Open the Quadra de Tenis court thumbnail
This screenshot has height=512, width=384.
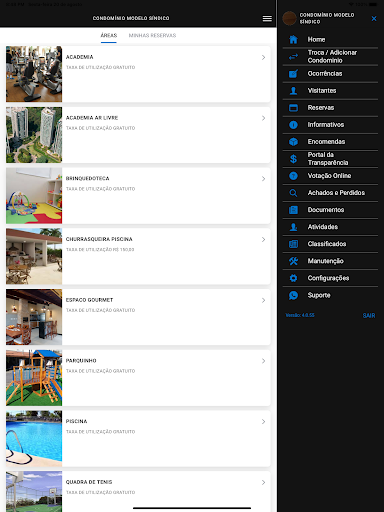34,492
